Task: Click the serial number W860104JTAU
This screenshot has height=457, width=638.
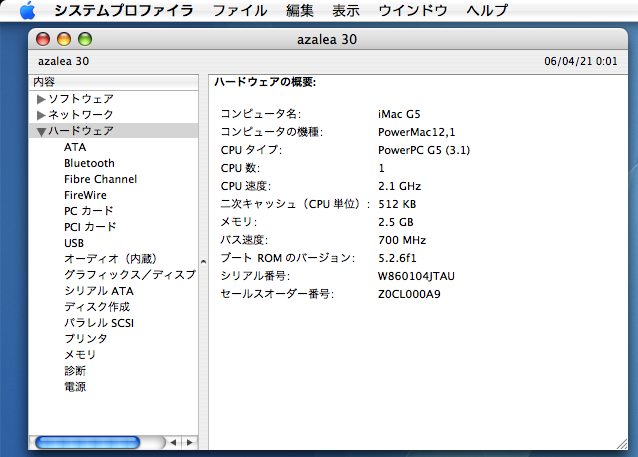Action: point(416,276)
